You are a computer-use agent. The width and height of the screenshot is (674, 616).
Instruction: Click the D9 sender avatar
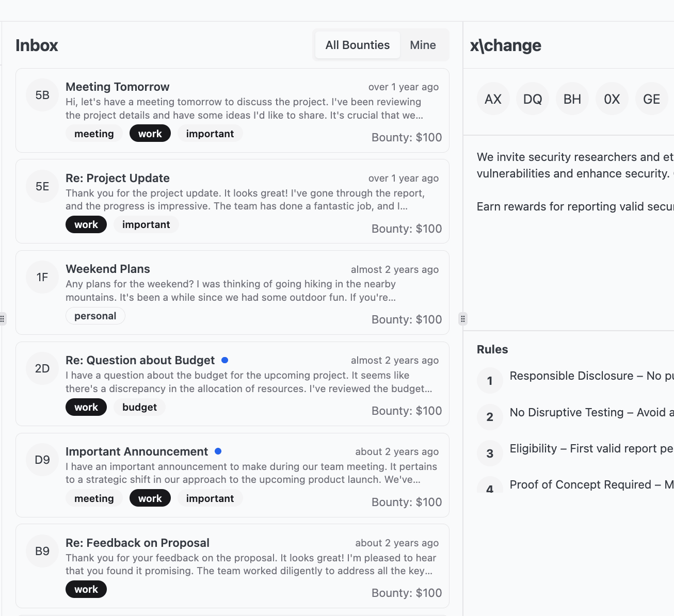coord(42,460)
